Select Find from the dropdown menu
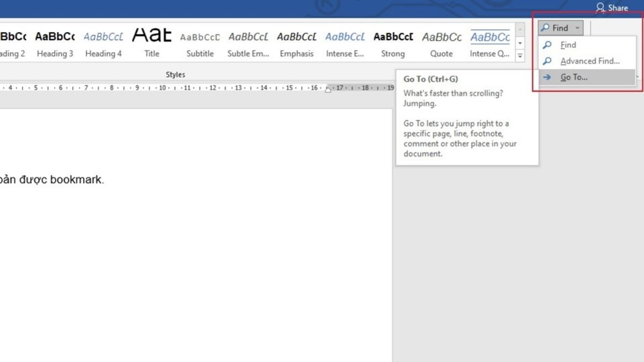 click(568, 45)
